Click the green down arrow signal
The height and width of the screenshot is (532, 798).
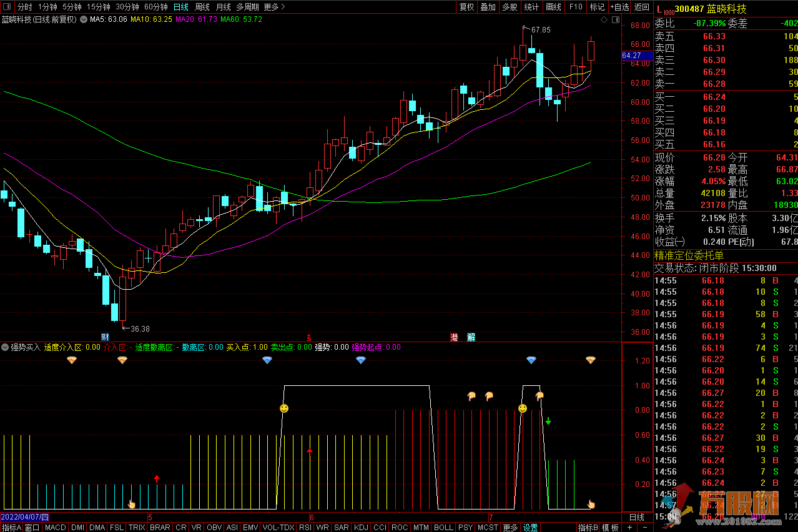(548, 421)
